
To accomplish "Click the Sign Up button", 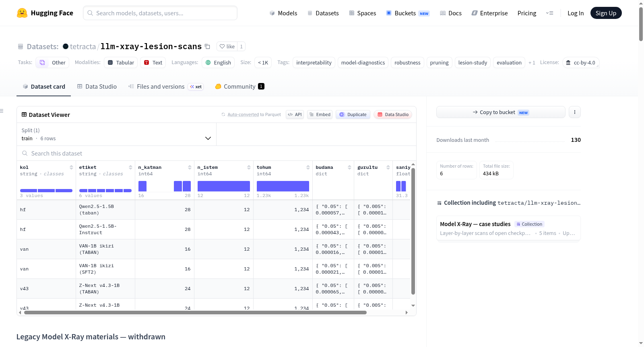I will 606,13.
